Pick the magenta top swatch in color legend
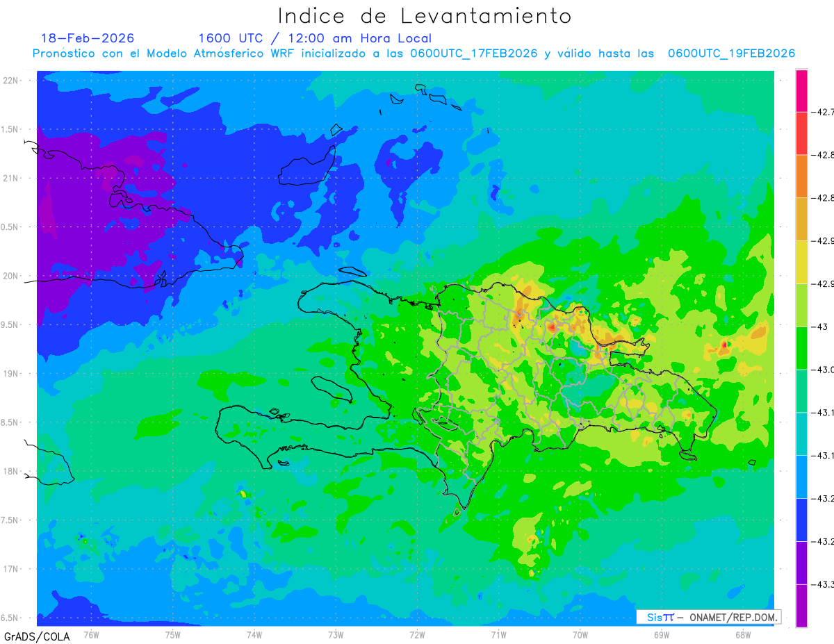Viewport: 834px width, 644px height. (x=801, y=91)
